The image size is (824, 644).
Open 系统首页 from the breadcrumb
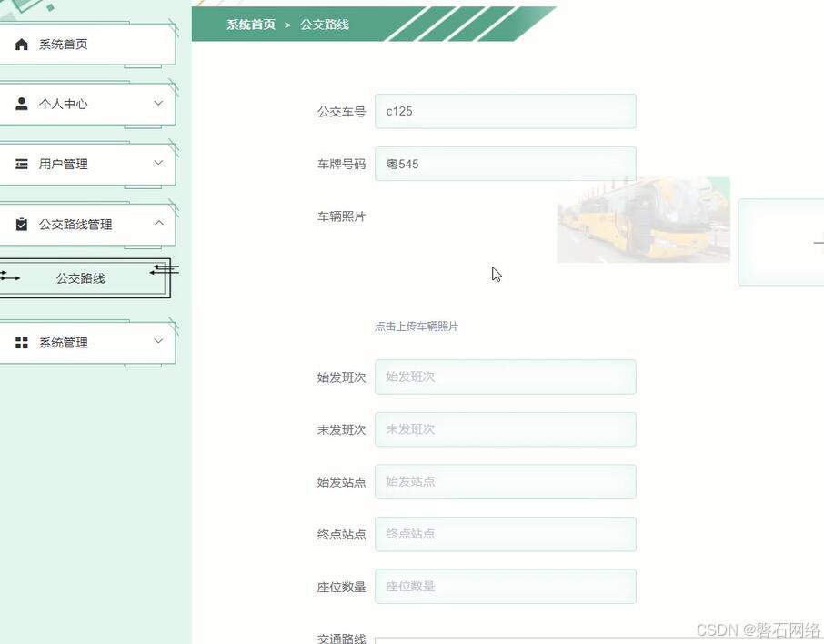tap(250, 25)
